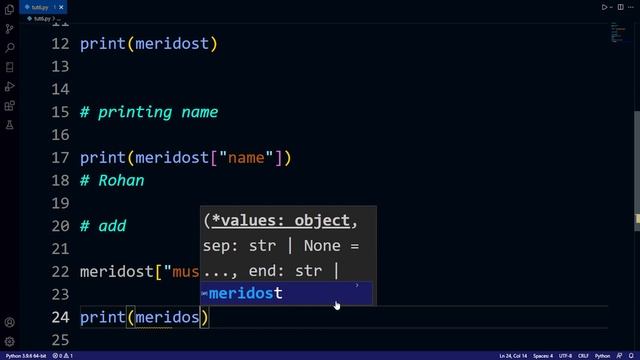This screenshot has height=360, width=640.
Task: Expand details chevron on the meridost suggestion
Action: tap(357, 286)
